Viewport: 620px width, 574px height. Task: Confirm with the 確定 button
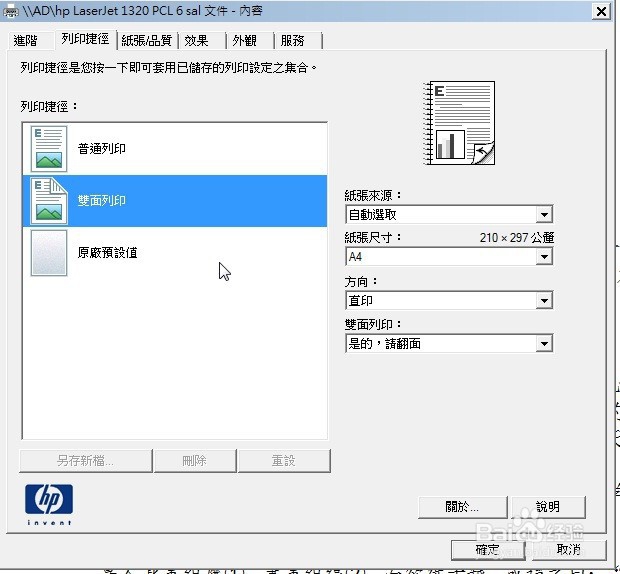tap(488, 550)
